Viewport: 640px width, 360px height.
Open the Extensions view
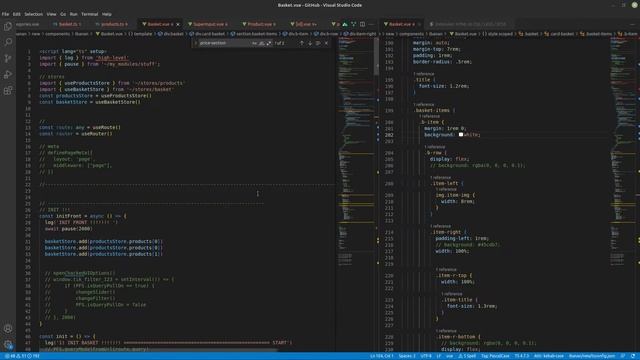pyautogui.click(x=8, y=91)
